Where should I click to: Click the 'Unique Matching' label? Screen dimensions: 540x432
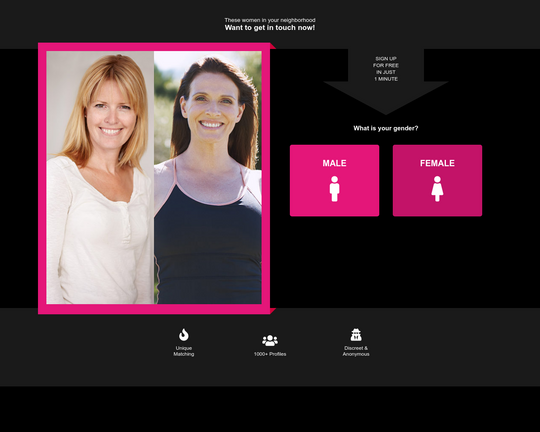(x=184, y=351)
